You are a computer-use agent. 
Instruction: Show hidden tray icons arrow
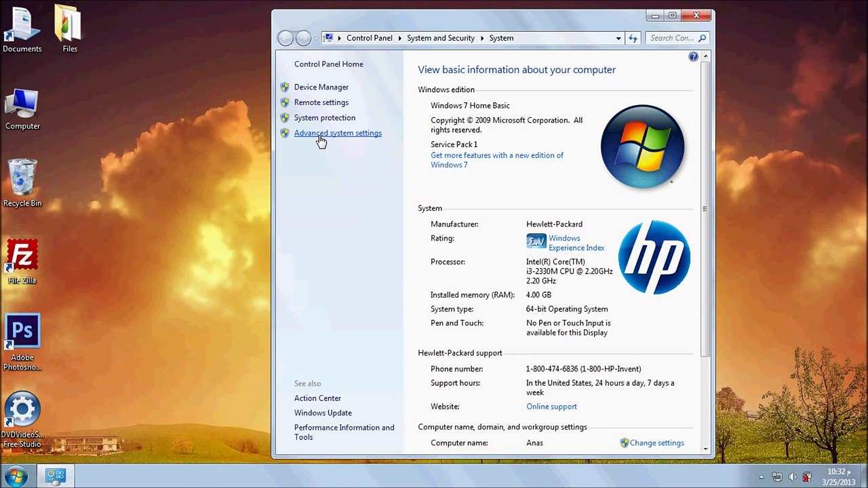(x=761, y=477)
